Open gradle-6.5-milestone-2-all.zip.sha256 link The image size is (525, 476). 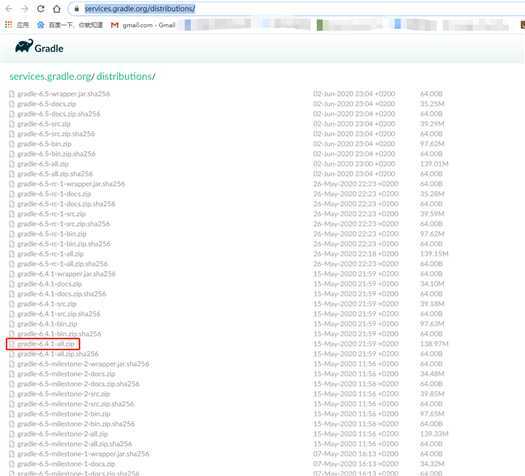pos(75,444)
